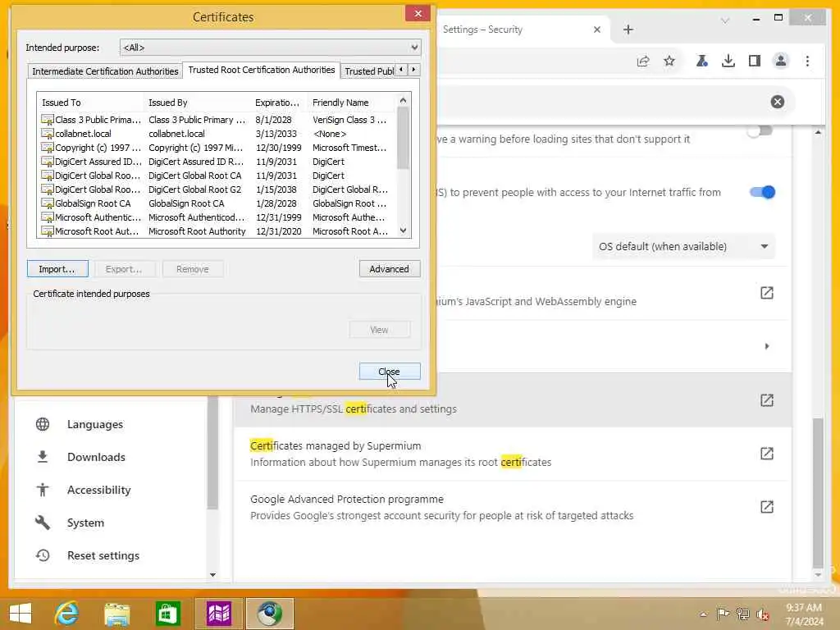Open a new browser tab

(628, 30)
